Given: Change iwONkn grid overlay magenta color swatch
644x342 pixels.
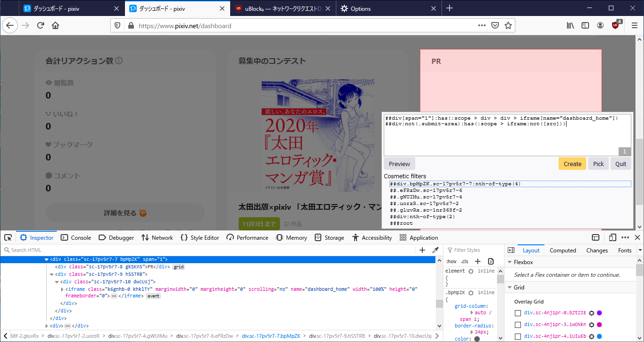Looking at the screenshot, I should click(x=599, y=325).
